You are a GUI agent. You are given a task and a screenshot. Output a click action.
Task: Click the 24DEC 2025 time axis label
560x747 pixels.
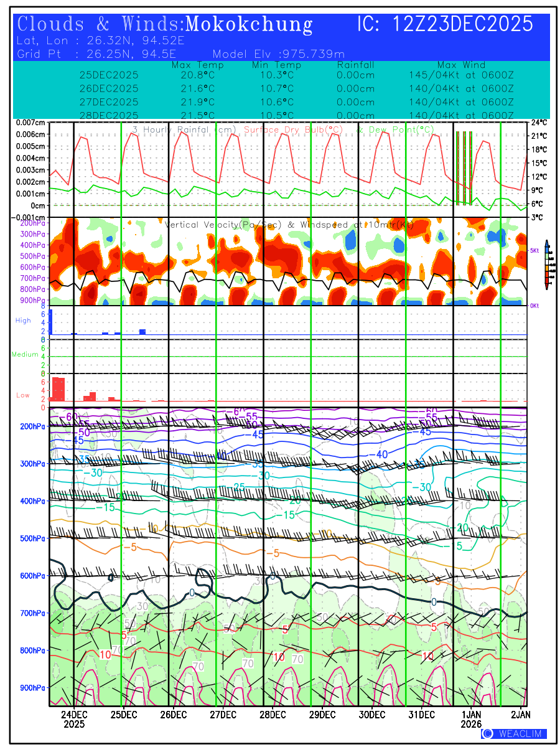74,719
